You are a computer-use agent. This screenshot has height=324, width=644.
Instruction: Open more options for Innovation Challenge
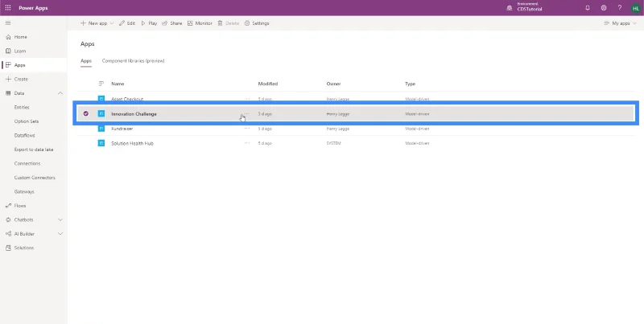(x=247, y=113)
